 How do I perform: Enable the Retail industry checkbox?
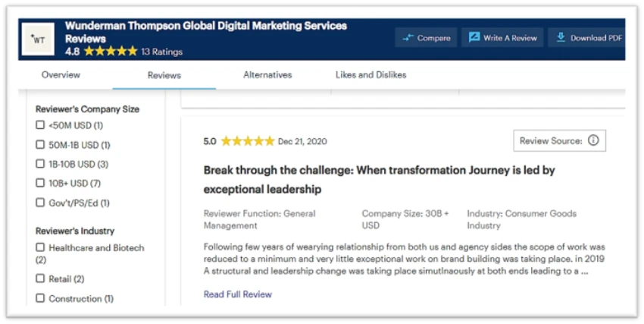click(x=40, y=278)
